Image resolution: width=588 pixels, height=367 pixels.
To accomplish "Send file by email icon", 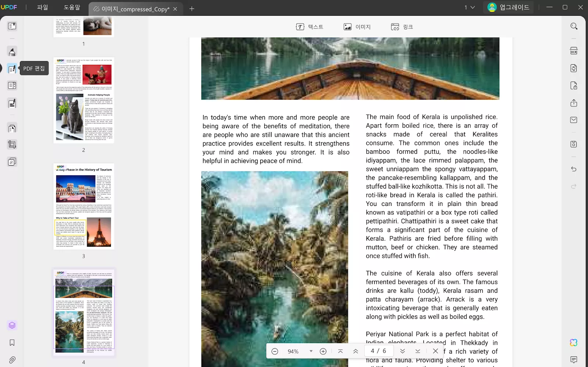I will pos(574,120).
